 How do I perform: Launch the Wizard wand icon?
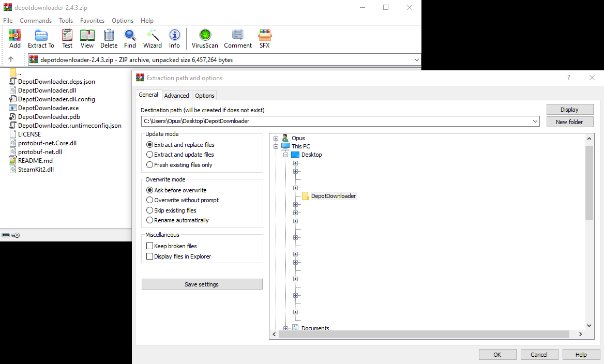(x=153, y=35)
